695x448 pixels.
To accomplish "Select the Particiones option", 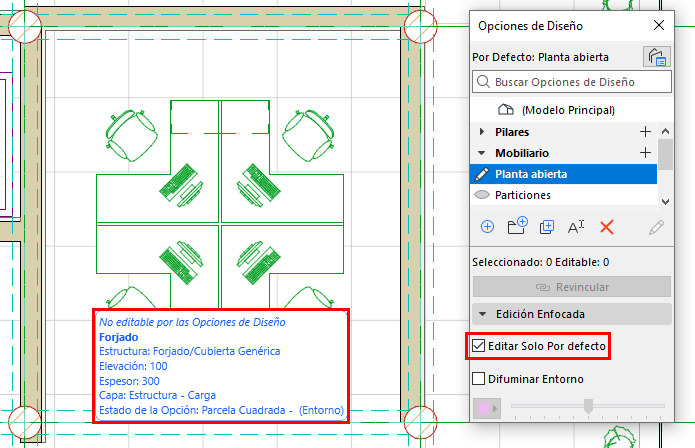I will (563, 195).
